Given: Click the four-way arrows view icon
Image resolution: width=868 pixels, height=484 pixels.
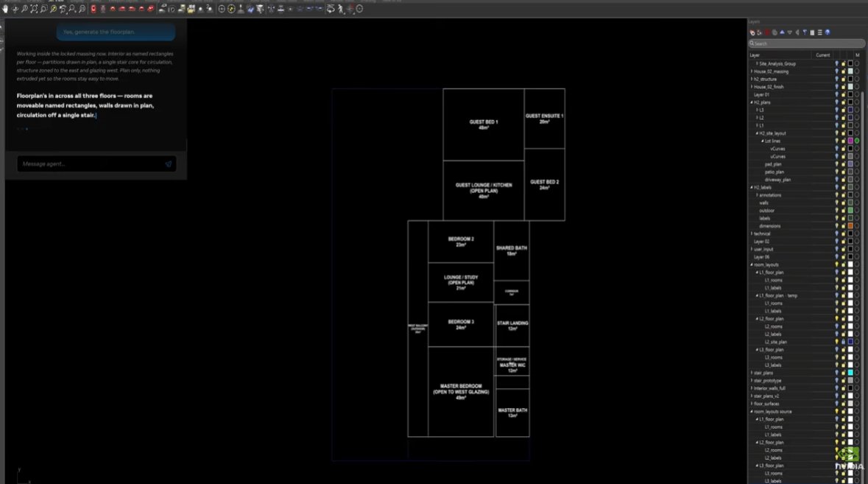Looking at the screenshot, I should point(15,9).
